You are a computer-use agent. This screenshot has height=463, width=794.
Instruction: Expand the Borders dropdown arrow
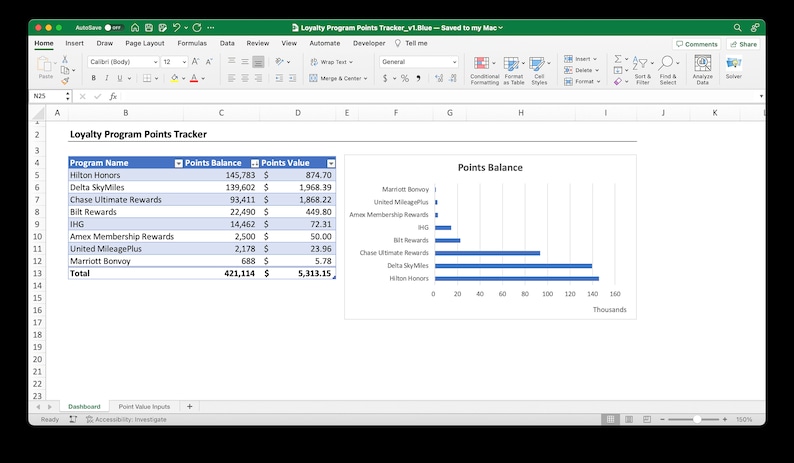pyautogui.click(x=156, y=79)
